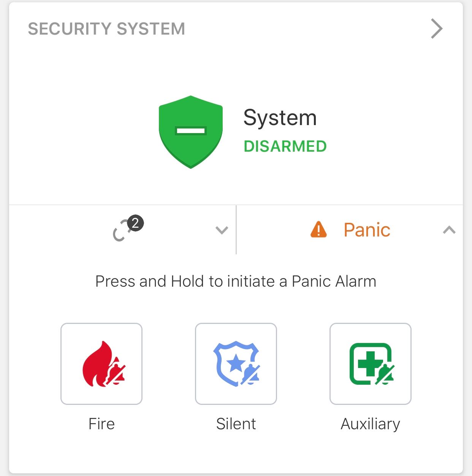Click the Auxiliary panic button box
This screenshot has height=476, width=472.
371,364
